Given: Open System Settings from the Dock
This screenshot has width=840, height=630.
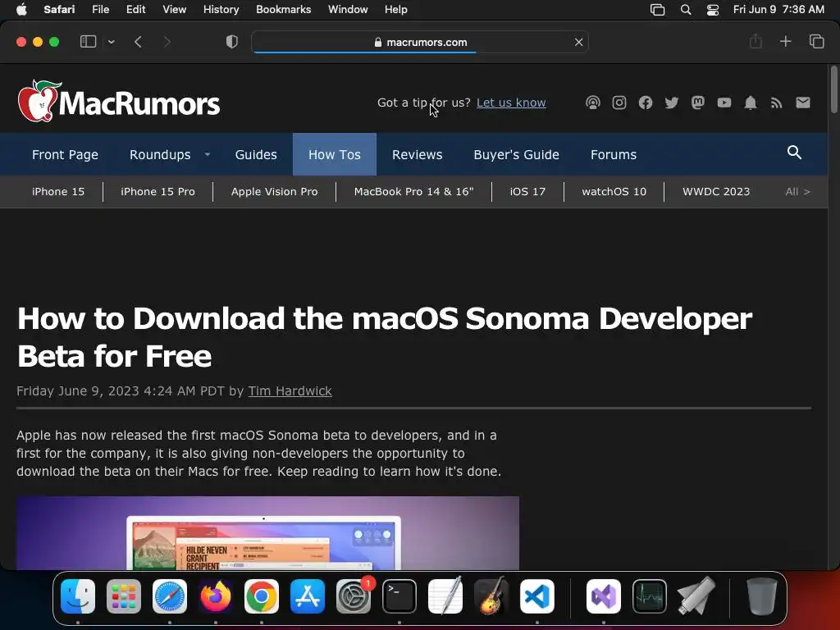Looking at the screenshot, I should [x=354, y=596].
